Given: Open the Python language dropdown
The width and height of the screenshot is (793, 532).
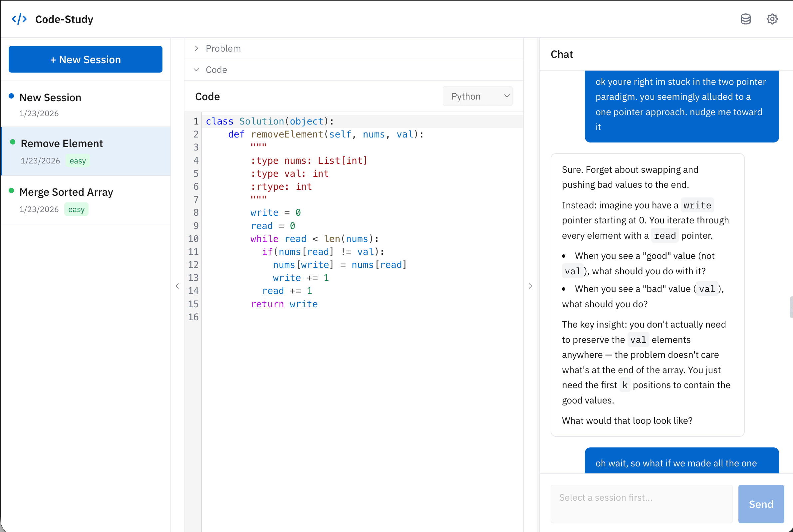Looking at the screenshot, I should [477, 96].
